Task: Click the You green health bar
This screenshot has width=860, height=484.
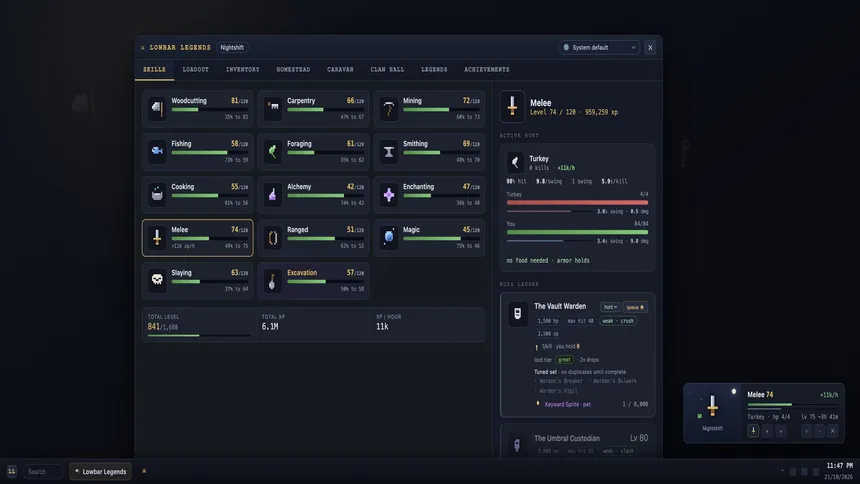Action: (577, 232)
